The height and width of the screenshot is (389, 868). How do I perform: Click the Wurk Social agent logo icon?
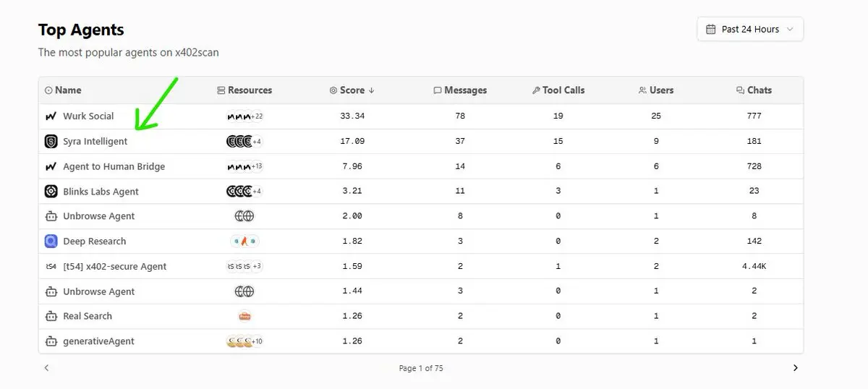coord(51,116)
